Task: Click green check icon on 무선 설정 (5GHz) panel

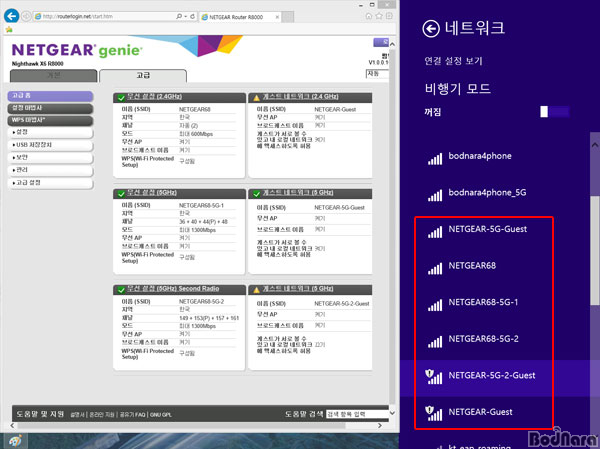Action: pos(121,194)
